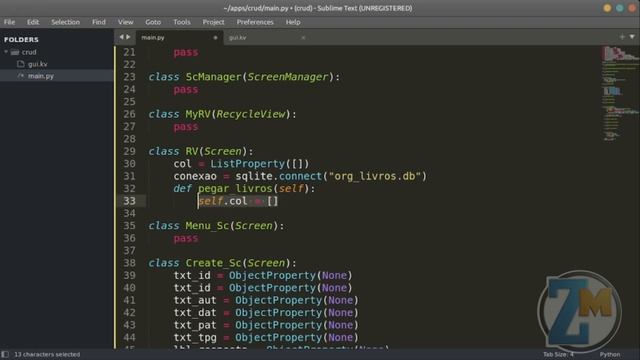Image resolution: width=640 pixels, height=360 pixels.
Task: Open the View menu
Action: [x=126, y=22]
